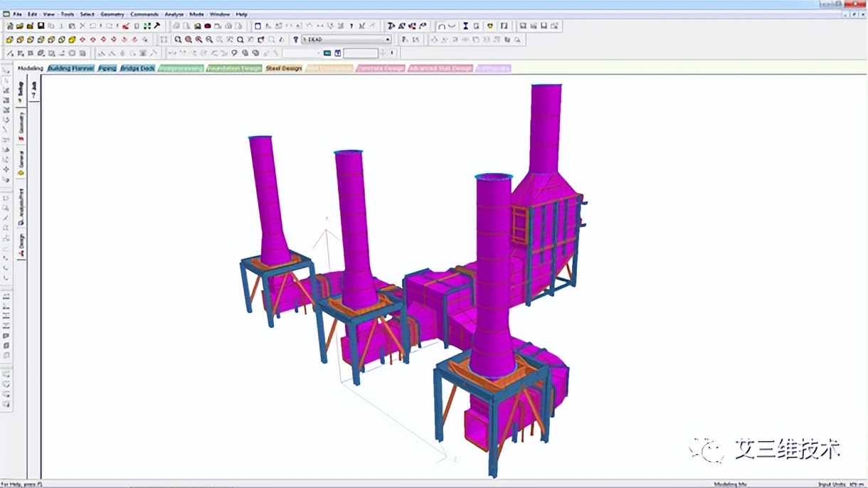Click the hammer tool icon
The image size is (868, 488).
click(157, 26)
